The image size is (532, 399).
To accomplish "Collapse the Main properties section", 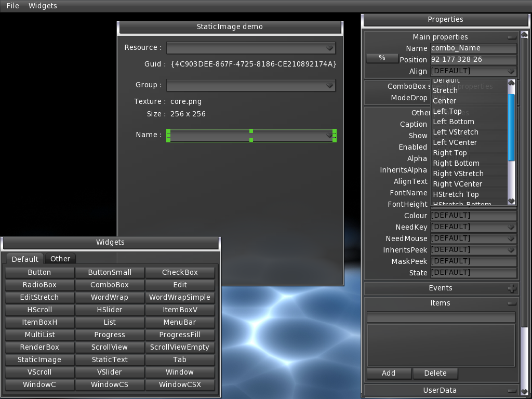I will pyautogui.click(x=512, y=37).
